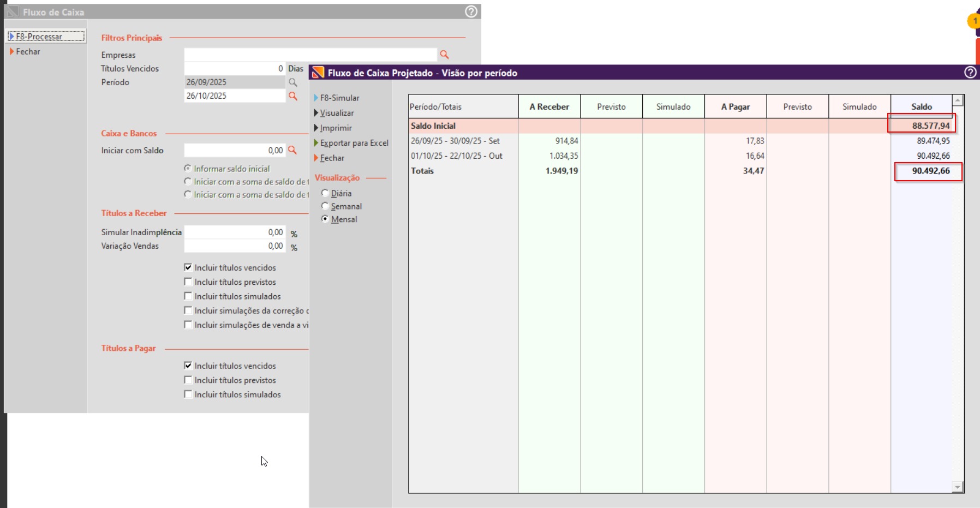Click the table scrollbar up arrow
The height and width of the screenshot is (508, 980).
click(x=958, y=100)
